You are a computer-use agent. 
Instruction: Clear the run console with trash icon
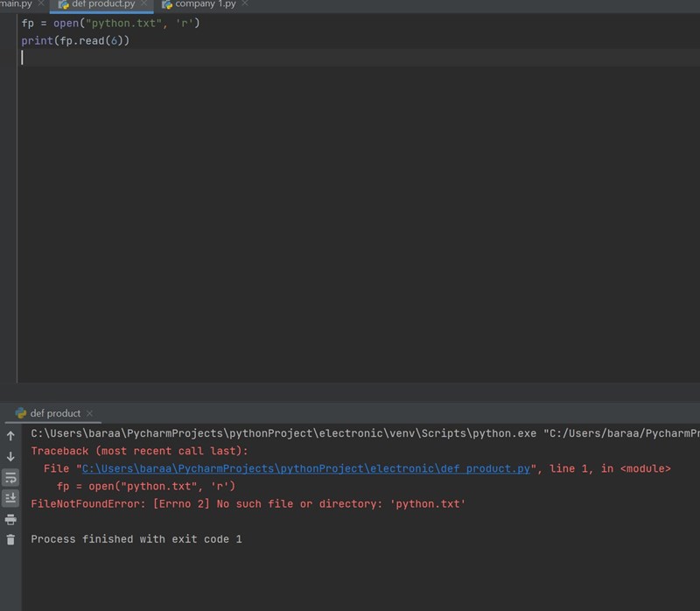10,540
